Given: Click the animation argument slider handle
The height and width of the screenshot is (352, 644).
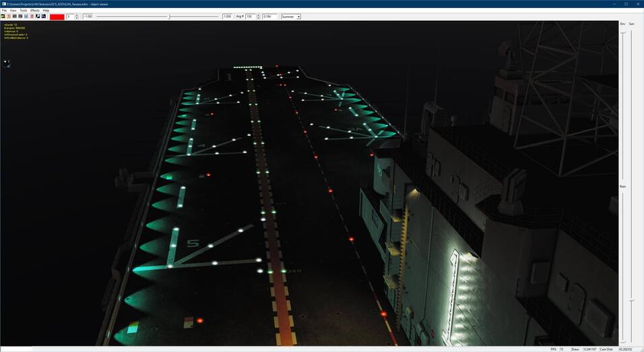Looking at the screenshot, I should [170, 16].
